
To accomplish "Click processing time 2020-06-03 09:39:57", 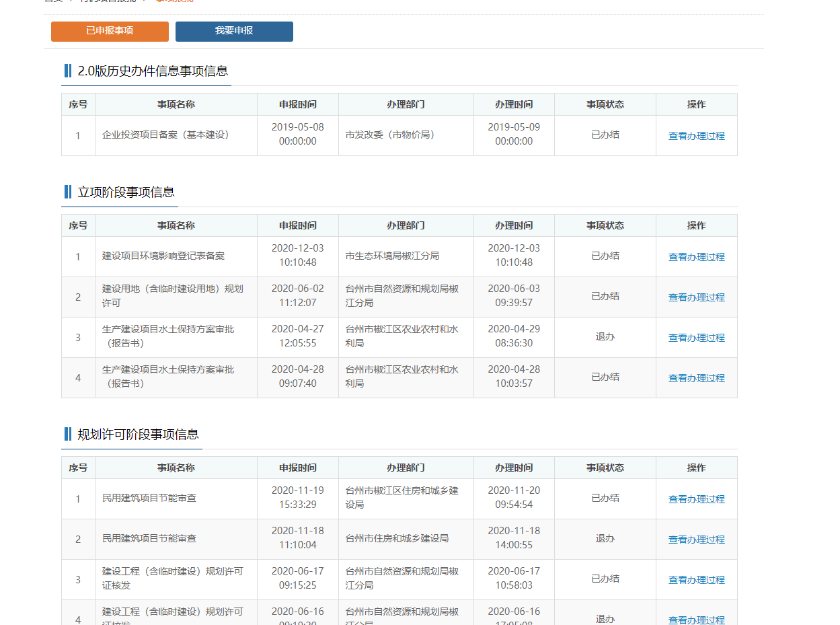I will pyautogui.click(x=514, y=295).
